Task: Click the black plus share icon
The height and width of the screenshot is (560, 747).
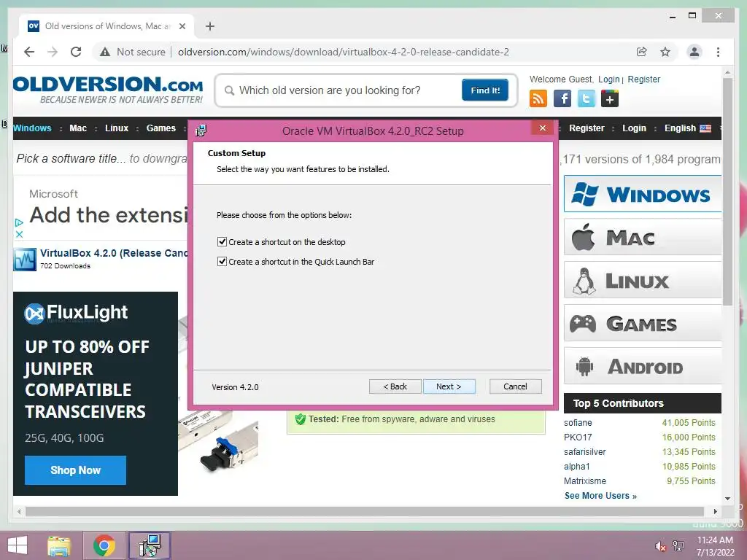Action: [610, 99]
